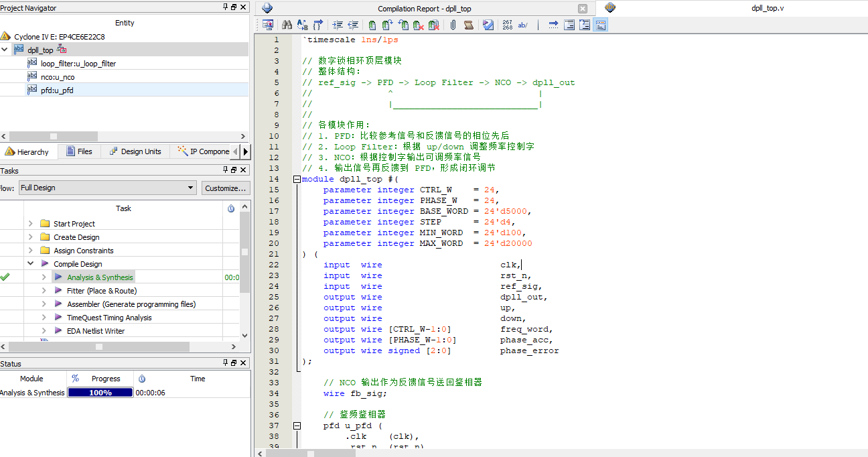Click the scroll-shaped insert template icon
The height and width of the screenshot is (457, 868).
coord(469,25)
